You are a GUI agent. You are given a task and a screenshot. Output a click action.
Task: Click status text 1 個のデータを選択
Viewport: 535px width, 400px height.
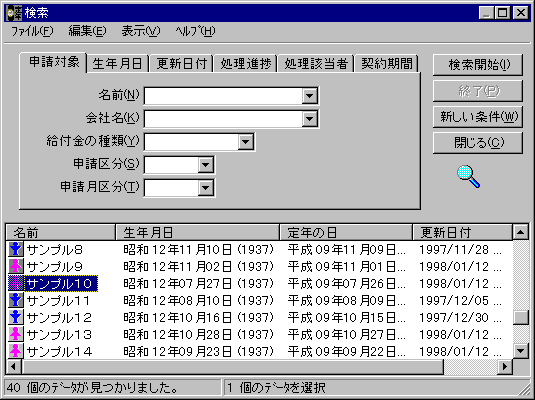tap(276, 388)
